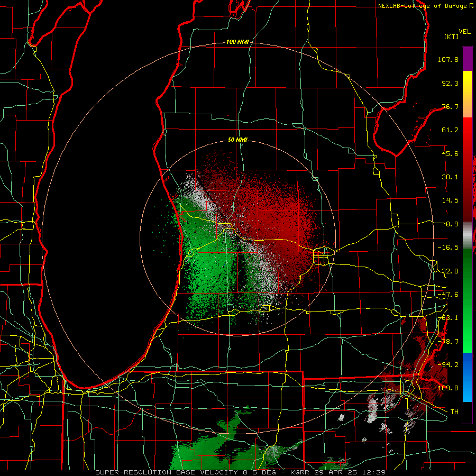This screenshot has width=476, height=476.
Task: Click the 50 NMI range ring label
Action: pyautogui.click(x=237, y=140)
